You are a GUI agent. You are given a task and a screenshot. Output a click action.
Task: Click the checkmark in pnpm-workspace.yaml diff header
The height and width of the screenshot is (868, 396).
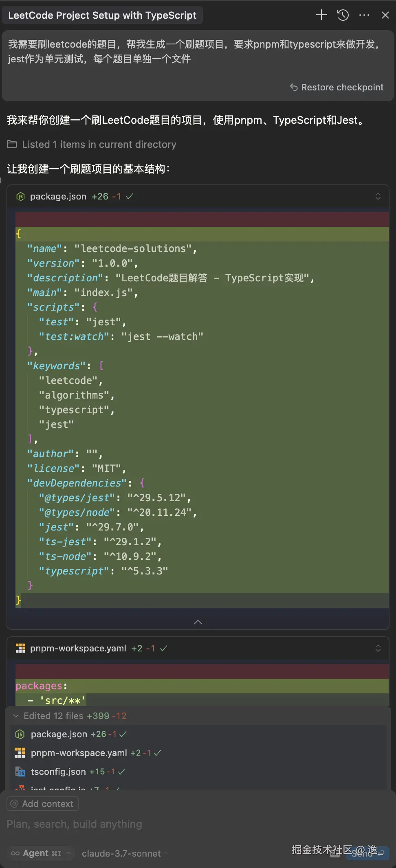click(x=164, y=648)
